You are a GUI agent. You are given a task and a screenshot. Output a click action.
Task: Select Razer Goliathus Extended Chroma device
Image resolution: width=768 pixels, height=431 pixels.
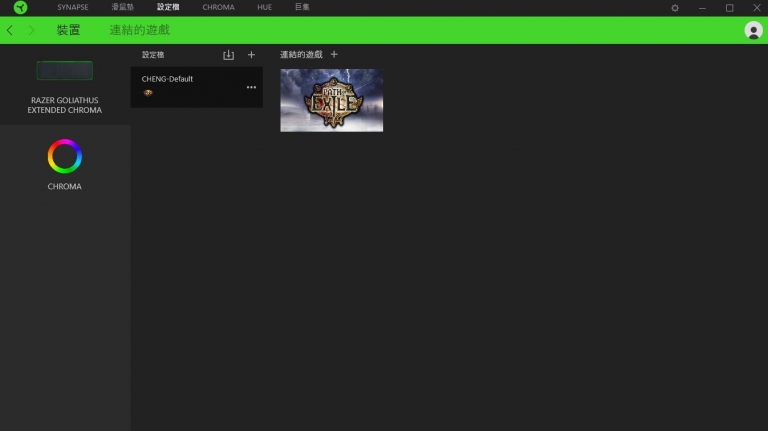coord(65,85)
